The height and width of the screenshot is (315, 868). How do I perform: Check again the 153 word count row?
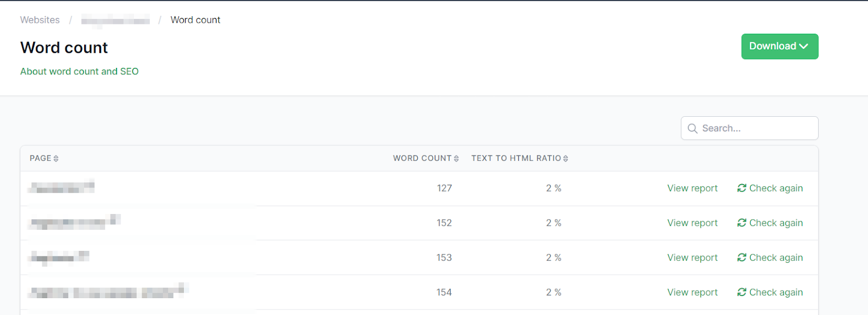[770, 257]
